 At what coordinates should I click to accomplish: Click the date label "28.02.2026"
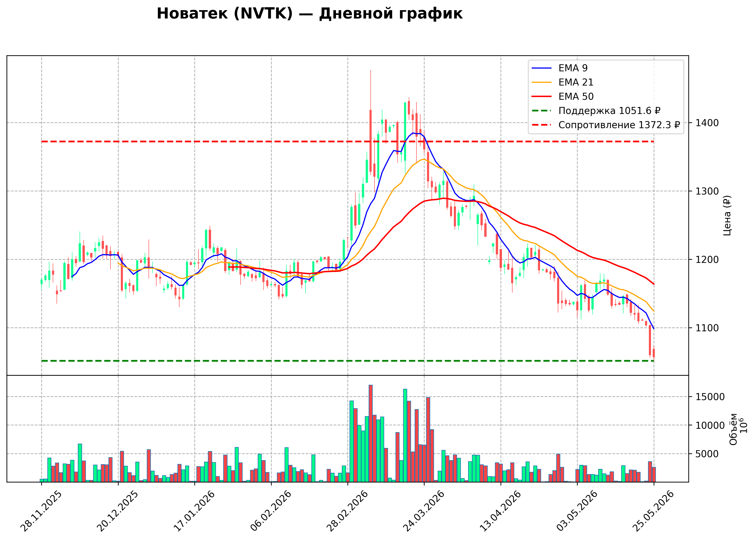pyautogui.click(x=347, y=511)
